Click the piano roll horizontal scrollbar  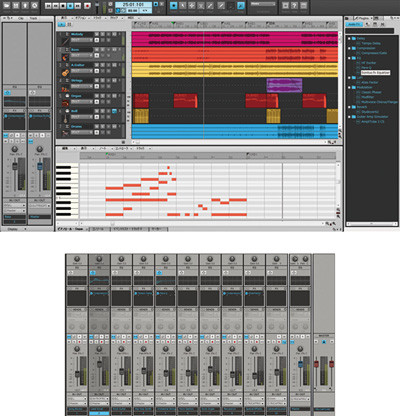(x=202, y=224)
